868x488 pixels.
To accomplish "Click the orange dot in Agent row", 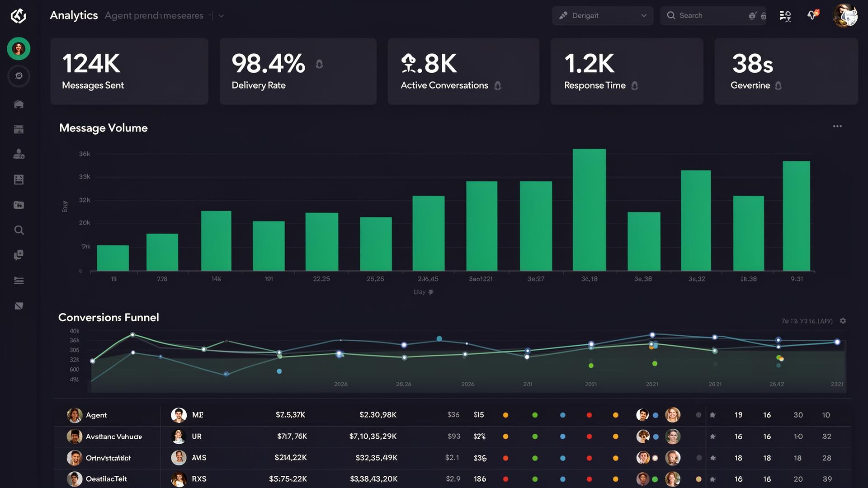I will click(505, 415).
